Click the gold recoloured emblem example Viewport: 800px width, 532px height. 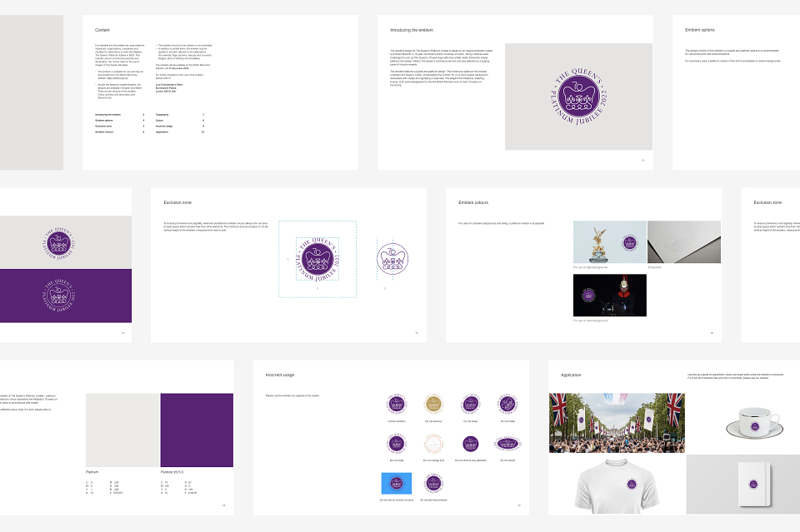pos(433,405)
